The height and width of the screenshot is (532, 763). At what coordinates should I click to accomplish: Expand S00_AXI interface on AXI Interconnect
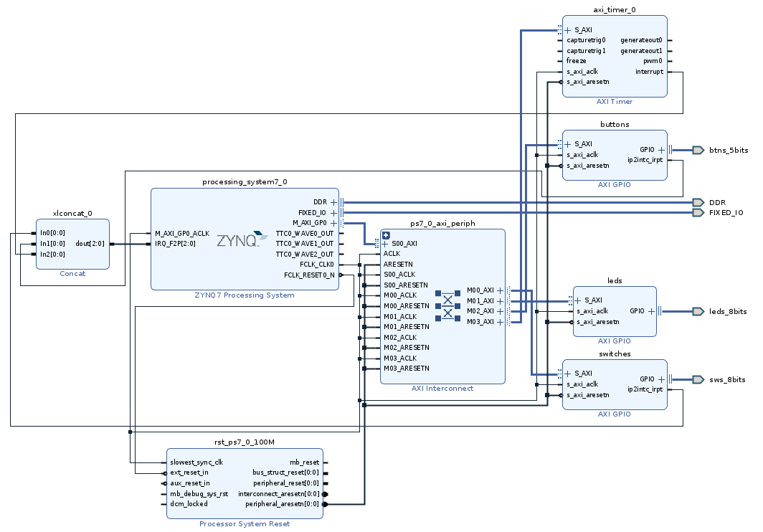pos(385,244)
